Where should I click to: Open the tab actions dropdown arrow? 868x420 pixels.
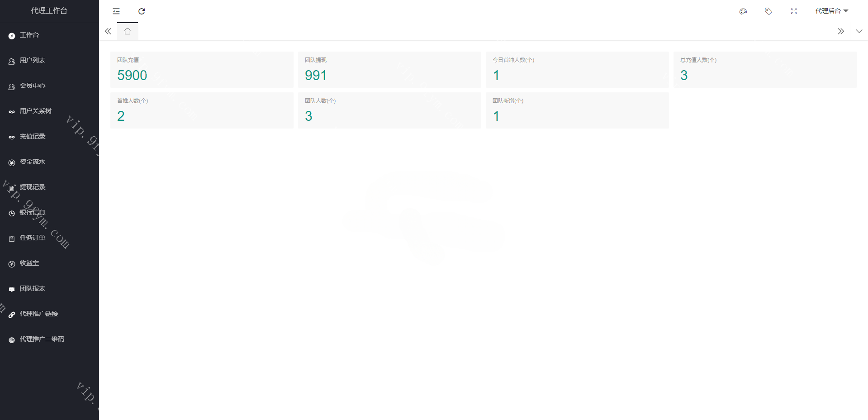pos(859,31)
